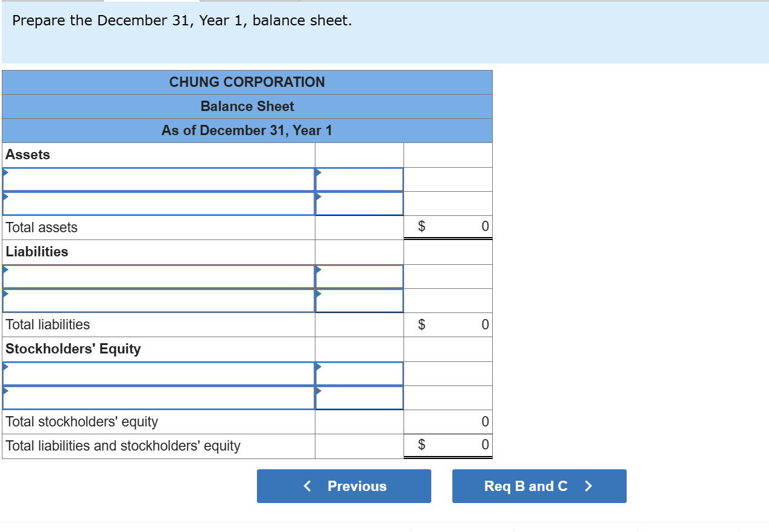Click the Total liabilities value cell

coord(448,325)
